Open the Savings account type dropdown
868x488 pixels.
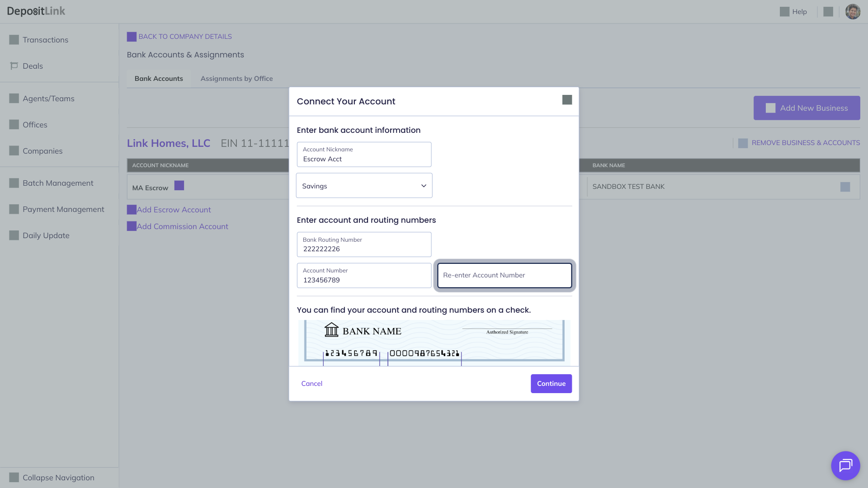click(364, 186)
